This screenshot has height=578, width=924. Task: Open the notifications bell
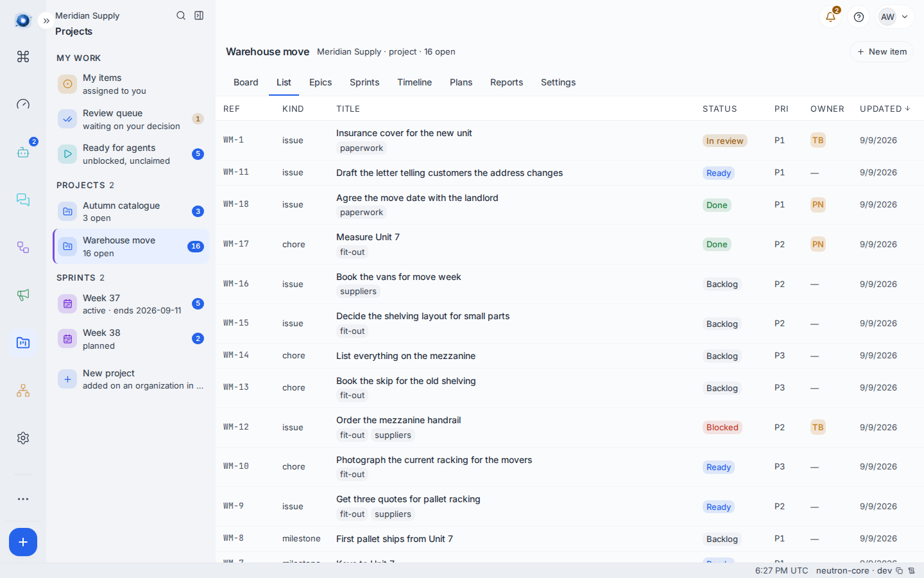pyautogui.click(x=831, y=17)
